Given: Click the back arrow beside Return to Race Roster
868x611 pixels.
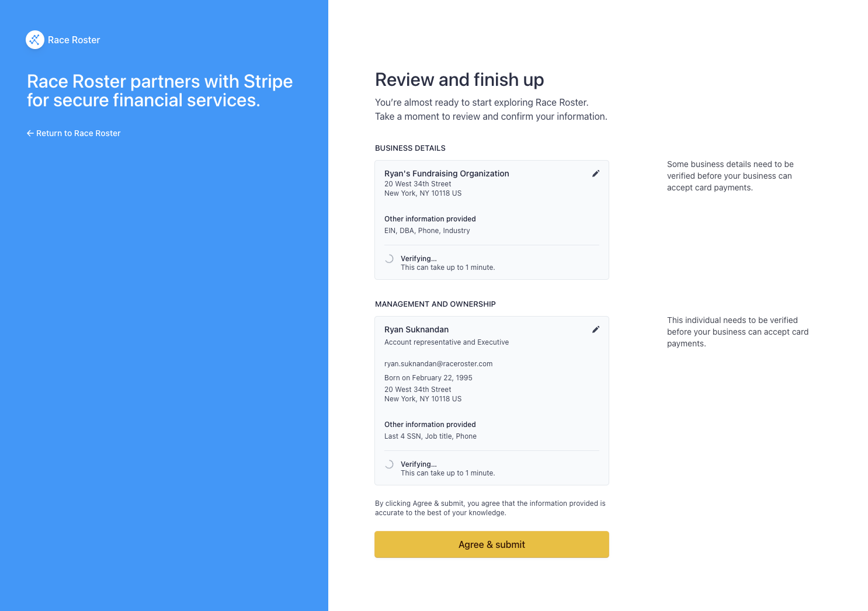Looking at the screenshot, I should (x=30, y=133).
